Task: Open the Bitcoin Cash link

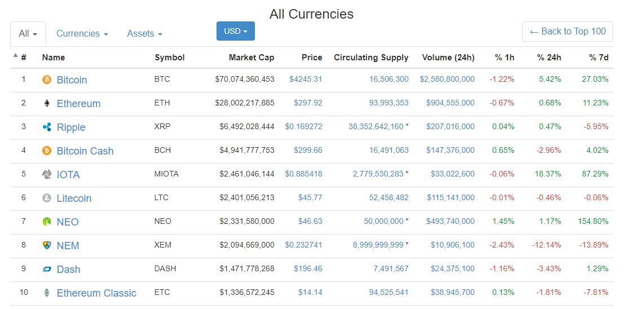Action: point(85,151)
